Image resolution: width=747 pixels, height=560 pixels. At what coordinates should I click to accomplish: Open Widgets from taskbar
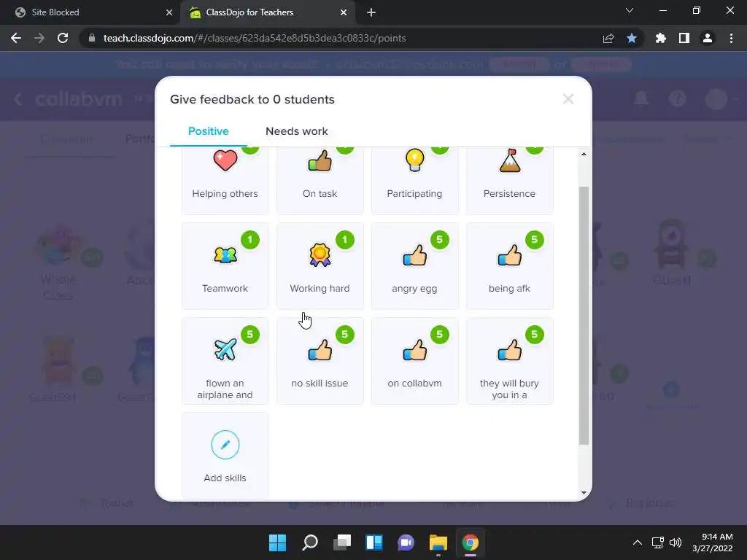(x=374, y=542)
